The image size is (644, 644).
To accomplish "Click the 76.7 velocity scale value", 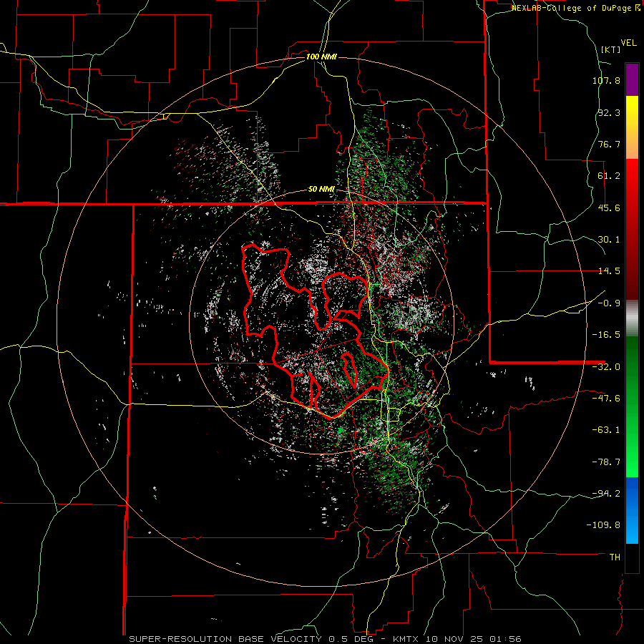I will pos(609,144).
